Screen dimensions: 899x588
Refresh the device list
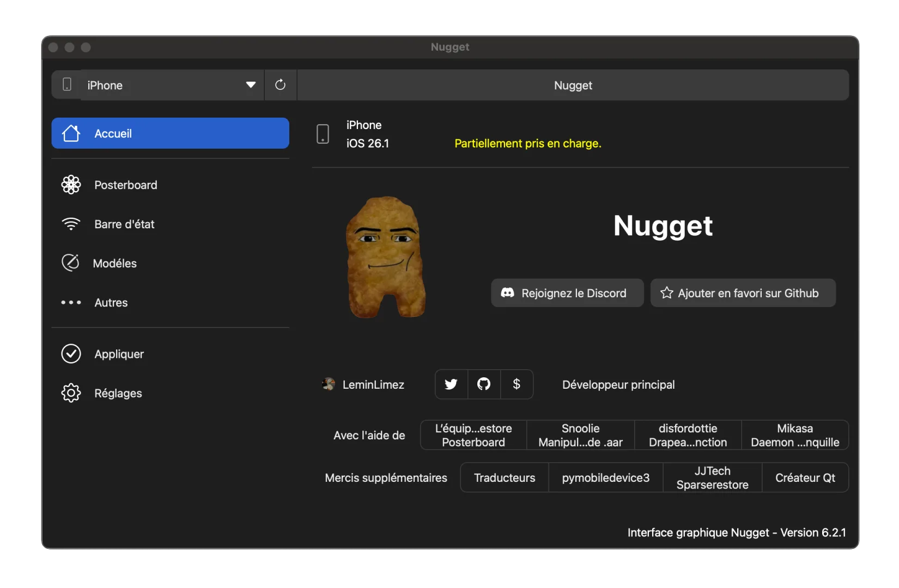tap(281, 85)
